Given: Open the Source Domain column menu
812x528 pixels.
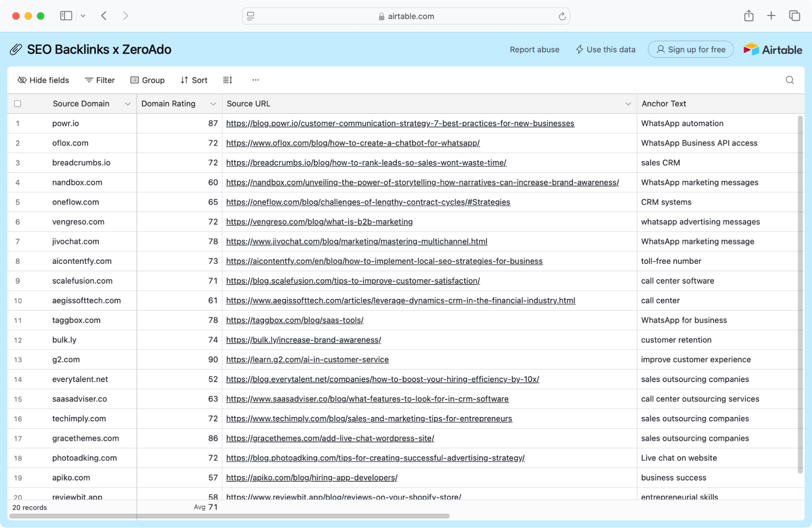Looking at the screenshot, I should (128, 104).
